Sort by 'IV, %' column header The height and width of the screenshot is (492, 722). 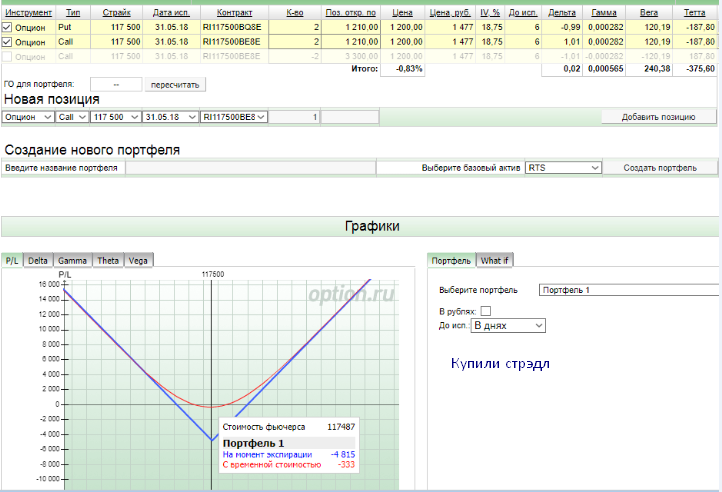[x=490, y=12]
